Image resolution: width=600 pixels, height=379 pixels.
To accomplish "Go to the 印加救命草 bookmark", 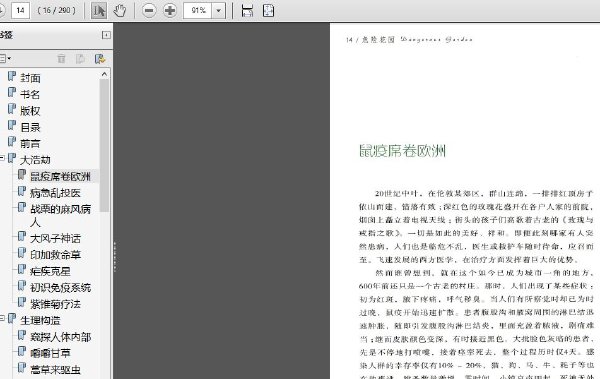I will click(x=55, y=255).
